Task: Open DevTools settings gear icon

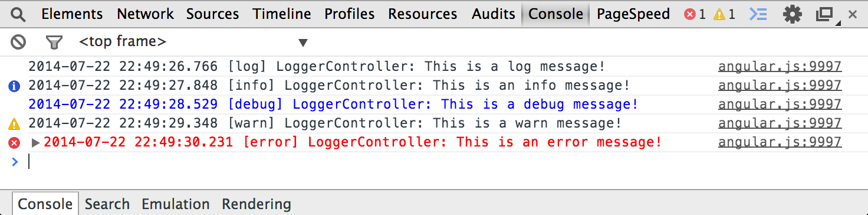Action: (793, 14)
